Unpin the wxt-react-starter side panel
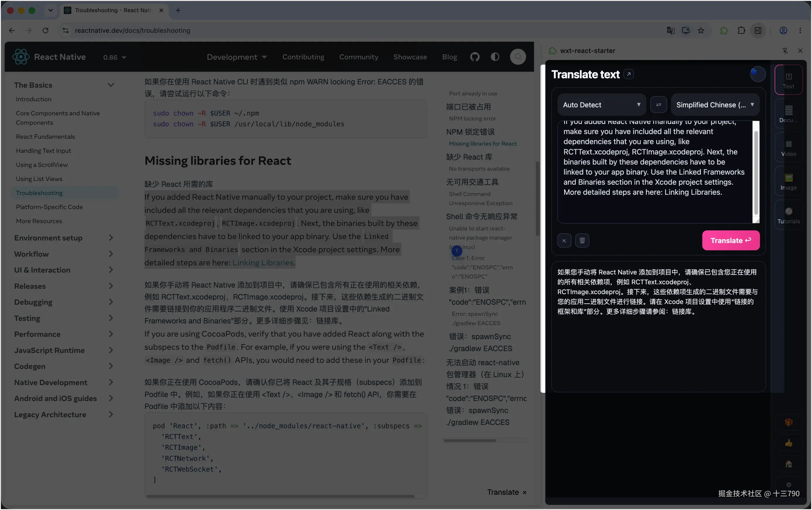Image resolution: width=812 pixels, height=510 pixels. 785,51
